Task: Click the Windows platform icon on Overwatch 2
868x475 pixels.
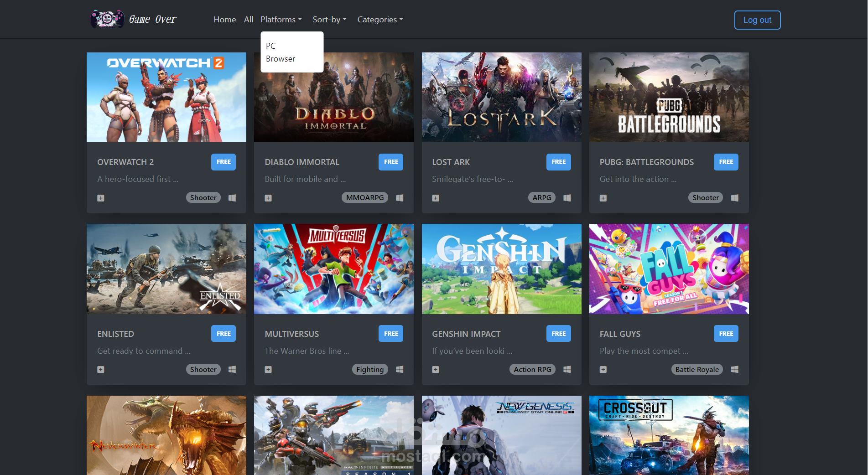Action: (x=232, y=198)
